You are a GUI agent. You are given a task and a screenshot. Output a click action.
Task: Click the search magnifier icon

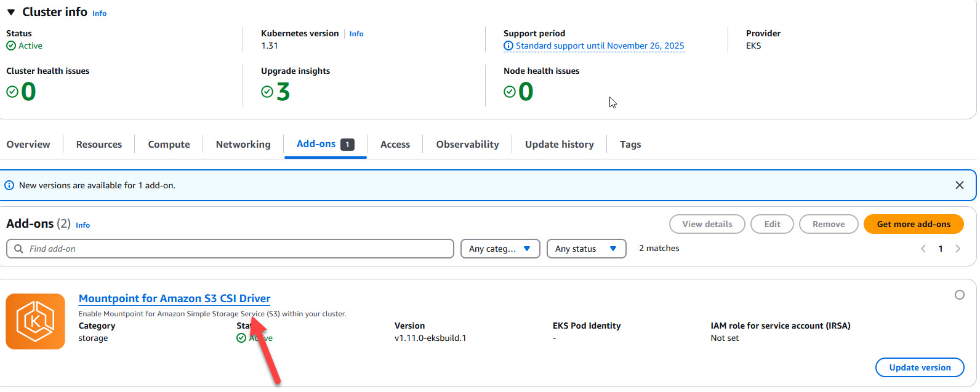click(18, 249)
